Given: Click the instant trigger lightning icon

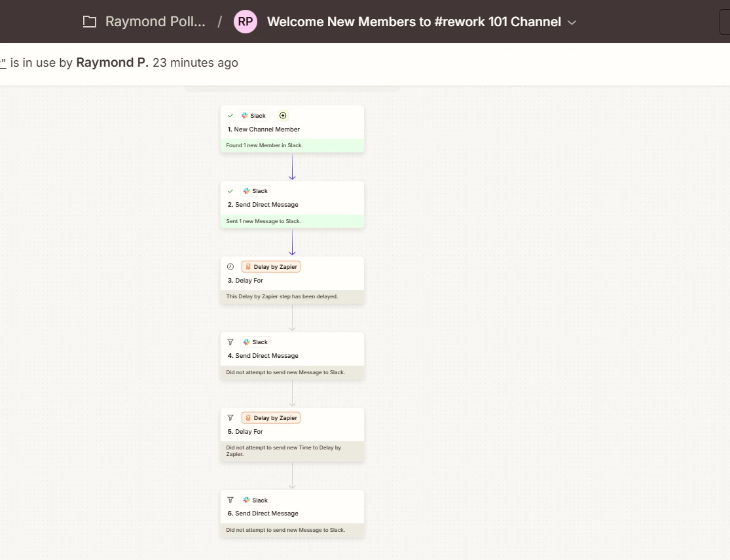Looking at the screenshot, I should pos(283,115).
